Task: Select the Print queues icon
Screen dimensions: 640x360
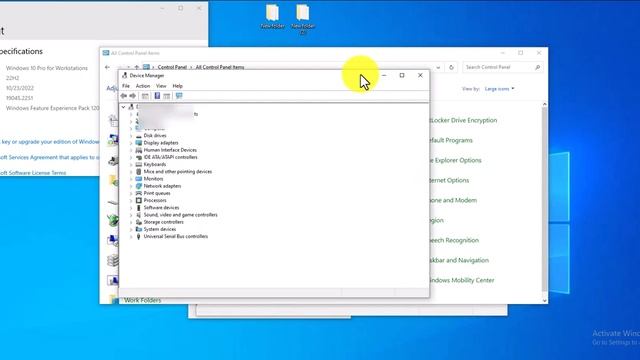Action: tap(138, 193)
